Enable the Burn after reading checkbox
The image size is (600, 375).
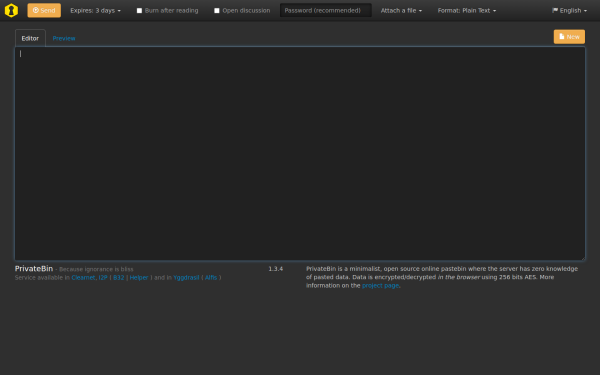139,11
